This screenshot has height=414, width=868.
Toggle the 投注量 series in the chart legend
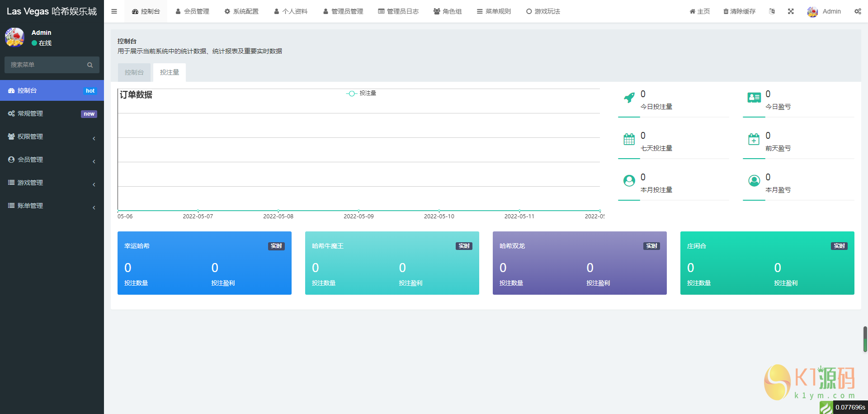[x=362, y=93]
